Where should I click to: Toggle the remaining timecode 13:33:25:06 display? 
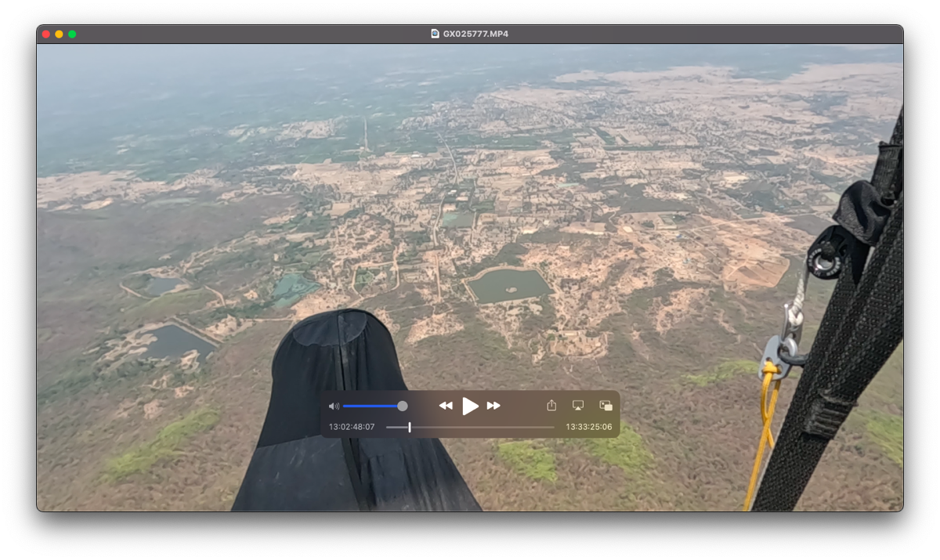tap(589, 427)
